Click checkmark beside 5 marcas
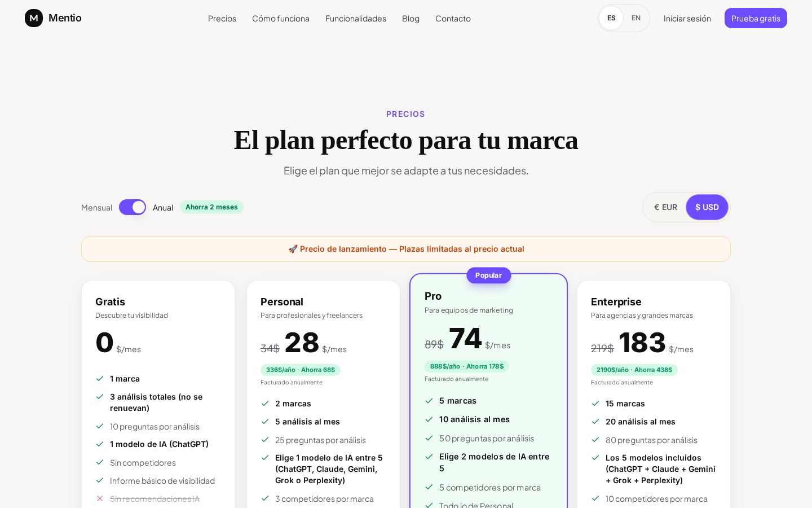The image size is (812, 508). pos(429,401)
